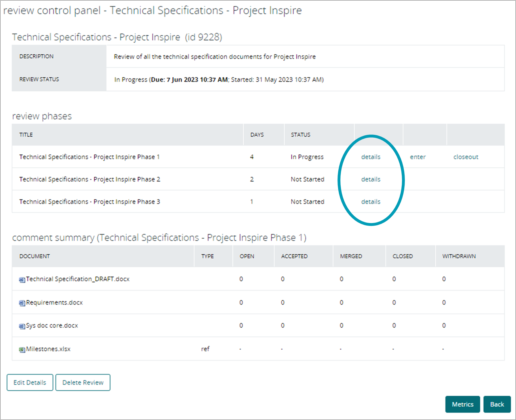Select the Sys doc core.docx file name

(52, 326)
